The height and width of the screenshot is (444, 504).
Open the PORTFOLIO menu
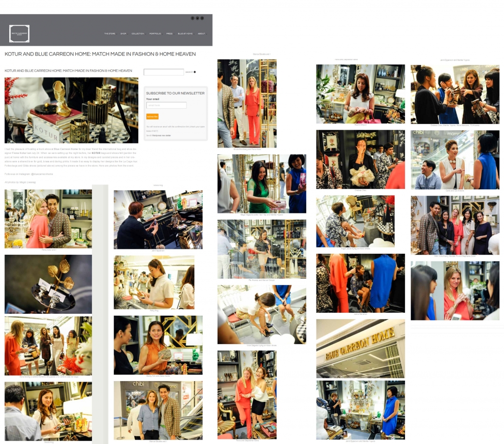[155, 33]
